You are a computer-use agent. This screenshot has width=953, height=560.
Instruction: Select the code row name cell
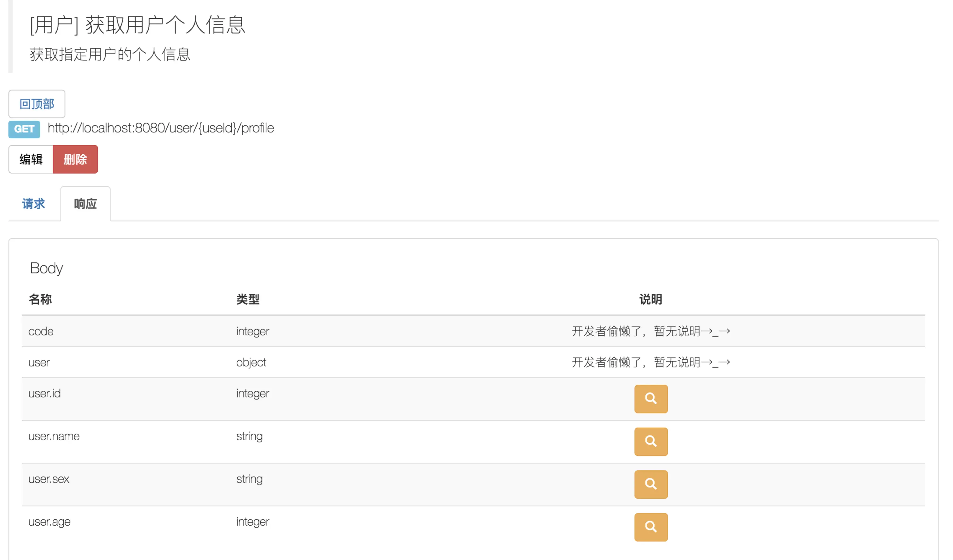(41, 331)
